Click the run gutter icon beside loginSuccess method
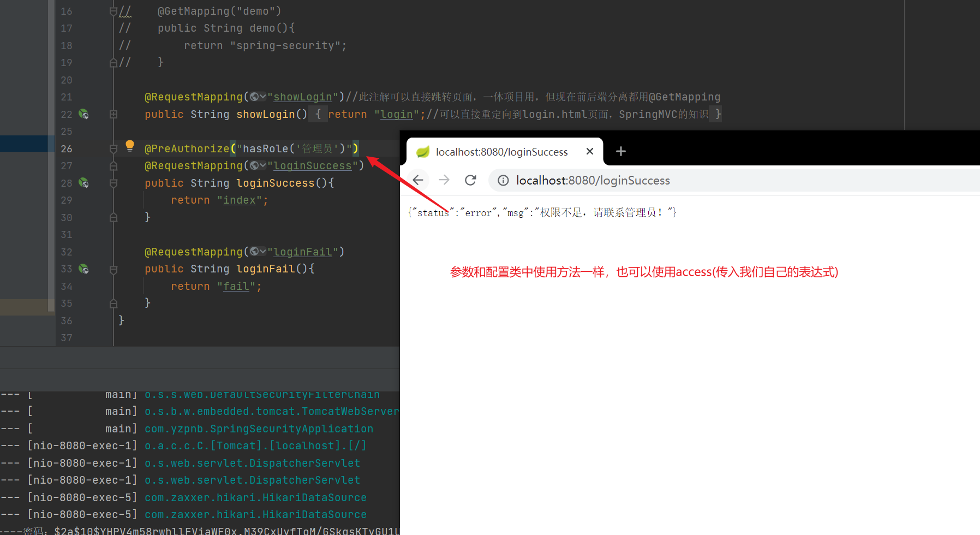980x535 pixels. pos(83,183)
